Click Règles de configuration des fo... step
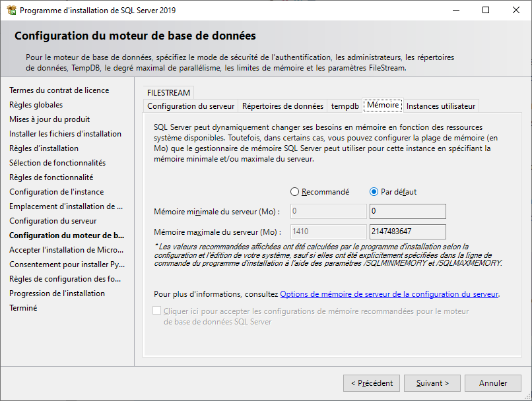The width and height of the screenshot is (532, 401). tap(65, 279)
